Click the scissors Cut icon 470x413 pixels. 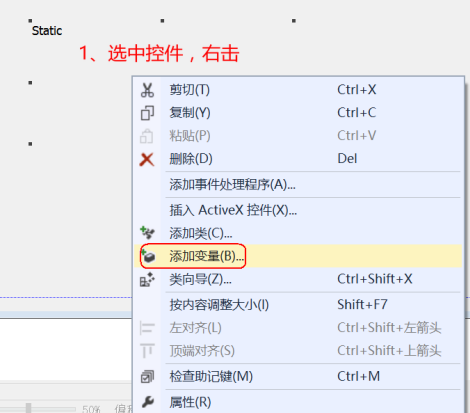coord(147,90)
